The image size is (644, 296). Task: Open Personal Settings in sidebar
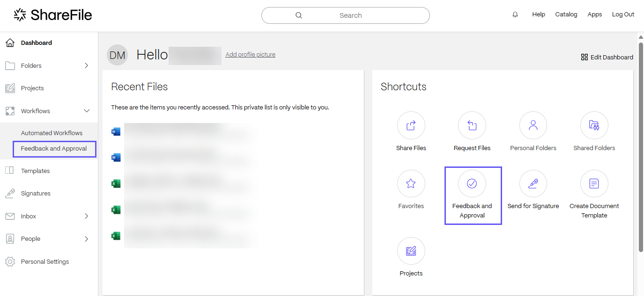tap(45, 261)
